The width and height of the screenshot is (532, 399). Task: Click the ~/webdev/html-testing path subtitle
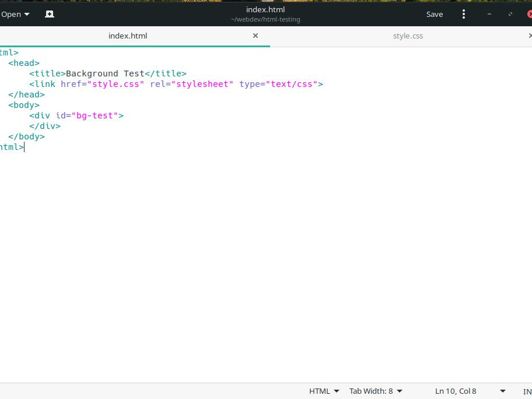point(265,19)
